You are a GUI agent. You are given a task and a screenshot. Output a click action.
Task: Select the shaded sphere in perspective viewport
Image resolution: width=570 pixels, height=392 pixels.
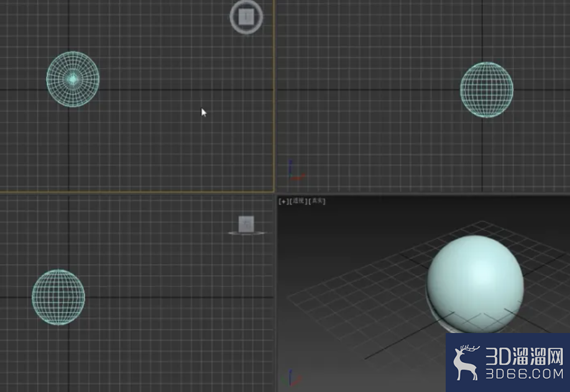pos(475,284)
